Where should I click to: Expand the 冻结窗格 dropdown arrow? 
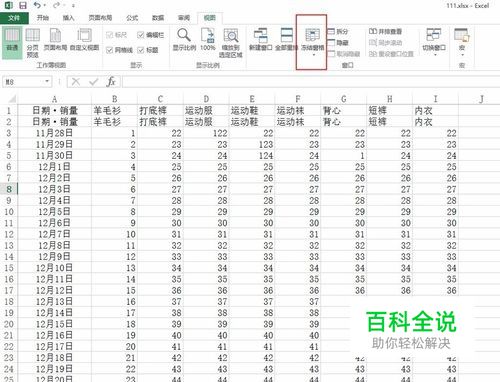click(x=313, y=55)
